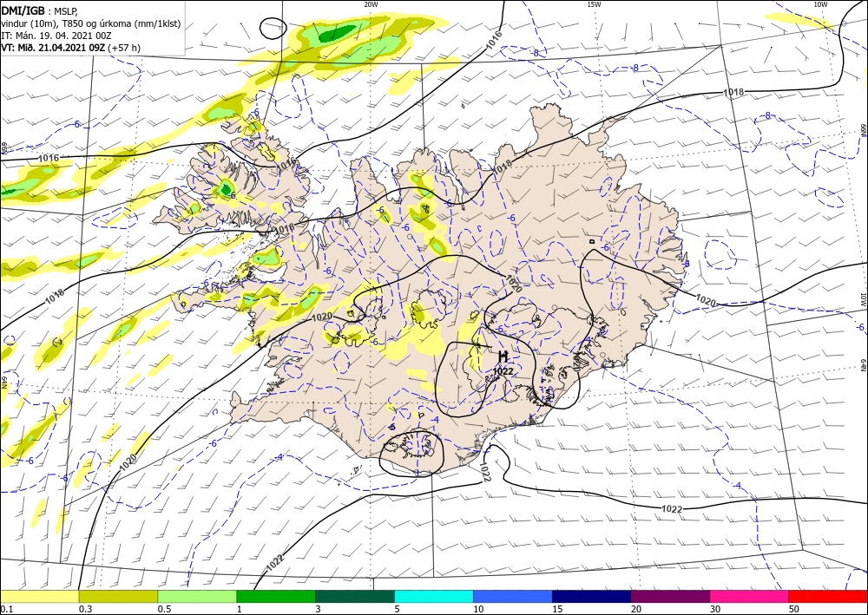
Task: Click the legend value '3'
Action: 319,609
